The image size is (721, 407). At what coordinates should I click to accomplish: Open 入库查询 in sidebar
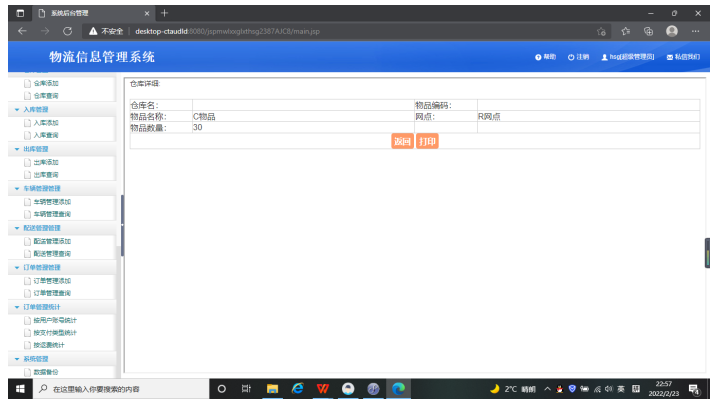click(x=46, y=135)
